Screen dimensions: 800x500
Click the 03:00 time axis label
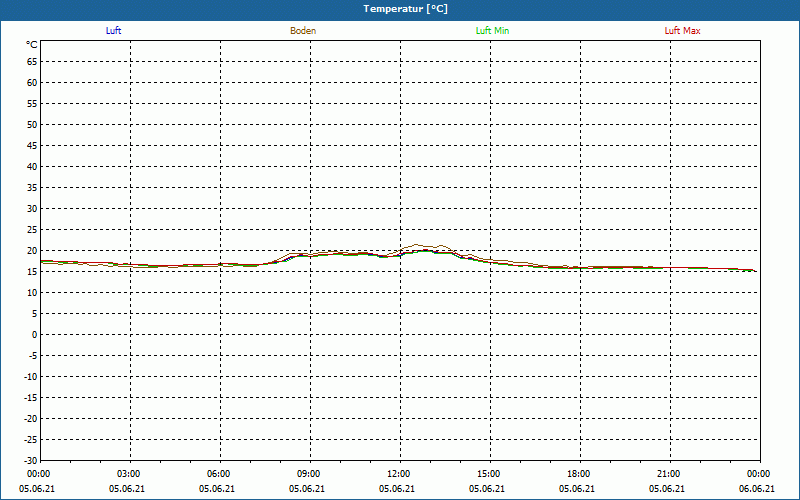point(129,474)
